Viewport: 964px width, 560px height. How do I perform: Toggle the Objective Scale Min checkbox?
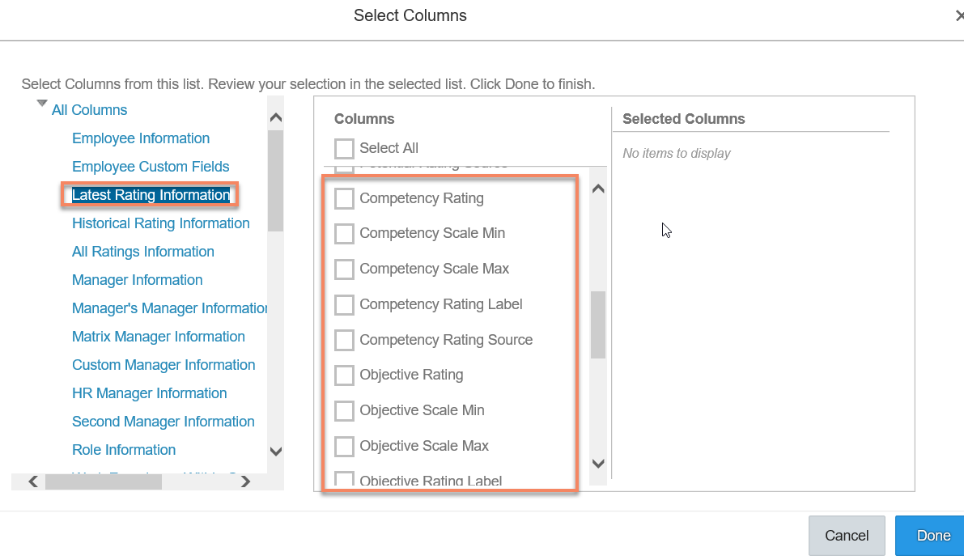click(344, 410)
